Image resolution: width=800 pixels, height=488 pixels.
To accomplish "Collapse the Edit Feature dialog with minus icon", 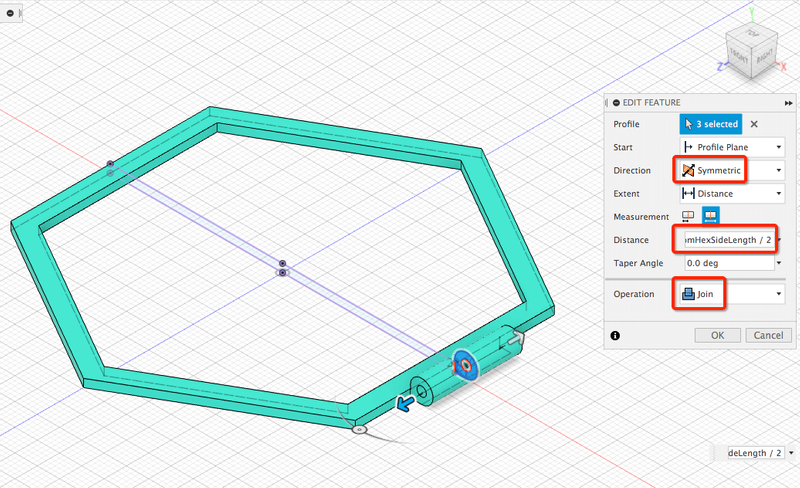I will (617, 103).
